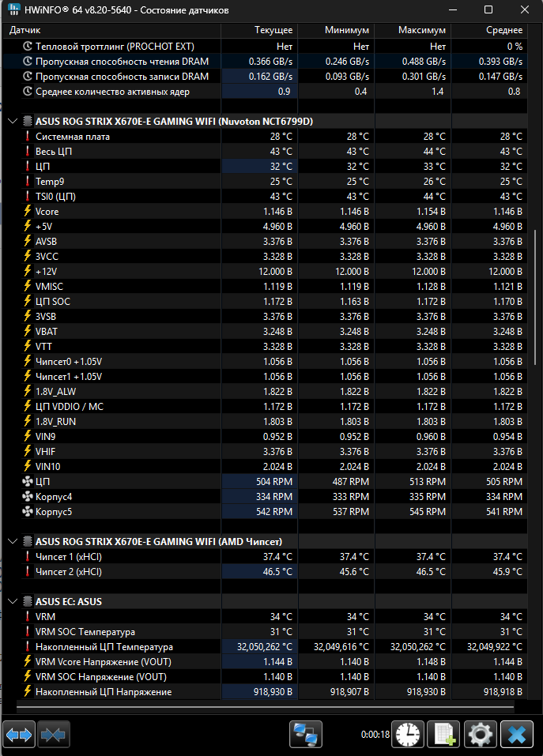Click the vertical scrollbar thumb
Screen dimensions: 543x756
click(535, 298)
